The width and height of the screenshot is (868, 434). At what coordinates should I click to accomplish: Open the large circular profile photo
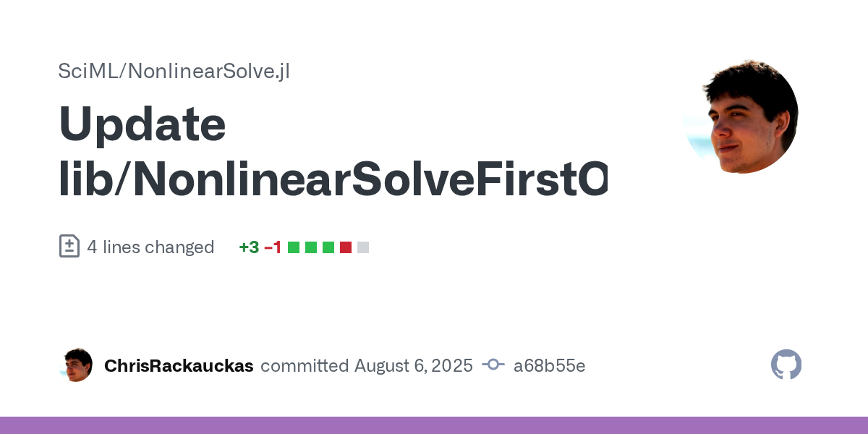point(741,116)
